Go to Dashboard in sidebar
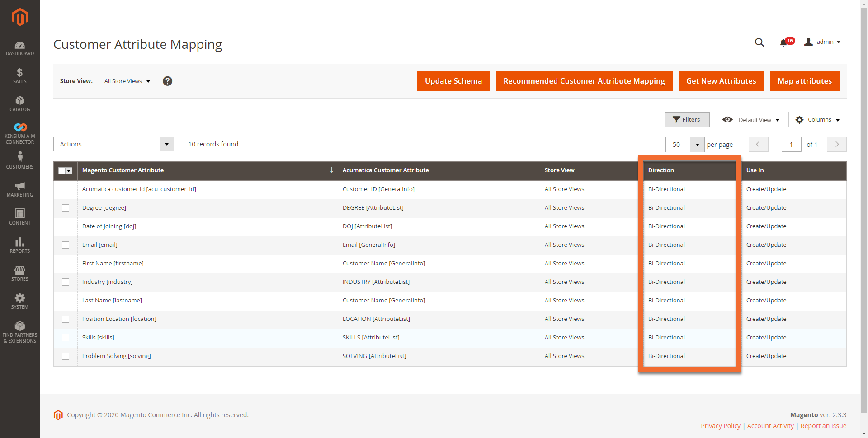The width and height of the screenshot is (868, 438). coord(20,48)
